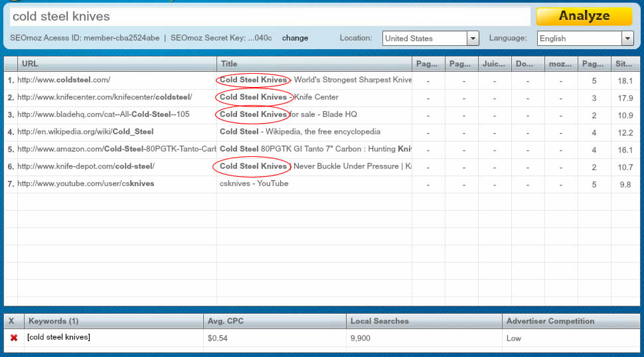
Task: Click the 18.1 site value
Action: tap(625, 81)
